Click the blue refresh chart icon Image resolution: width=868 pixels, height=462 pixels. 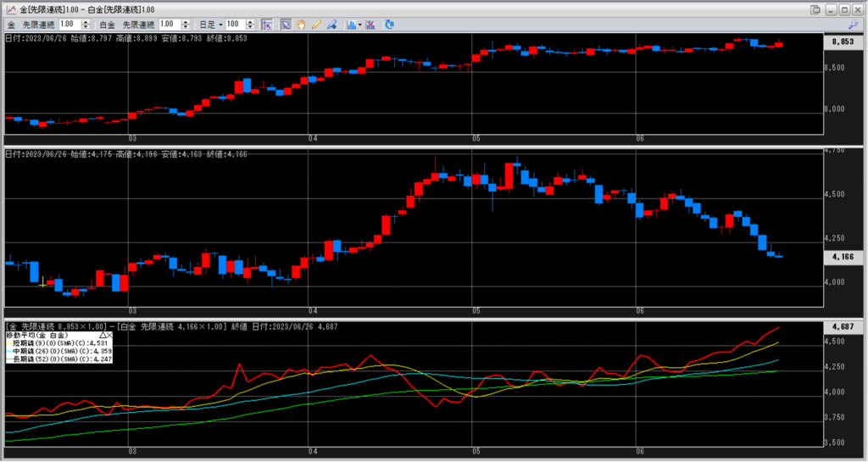pyautogui.click(x=389, y=25)
